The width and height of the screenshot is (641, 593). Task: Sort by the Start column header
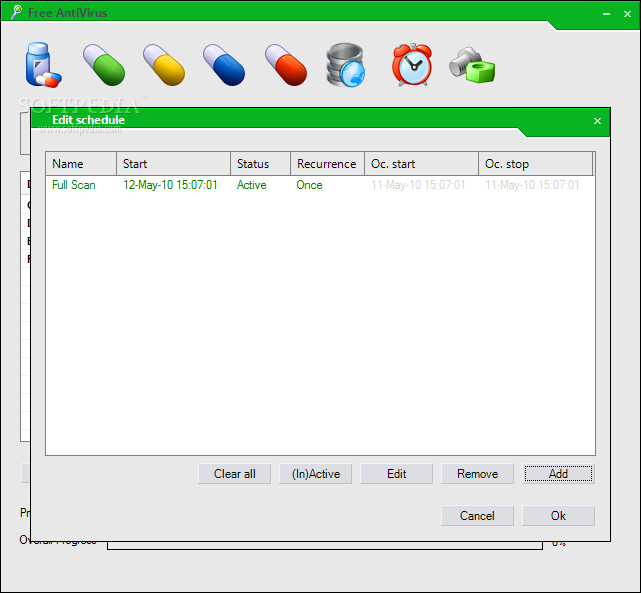[173, 164]
